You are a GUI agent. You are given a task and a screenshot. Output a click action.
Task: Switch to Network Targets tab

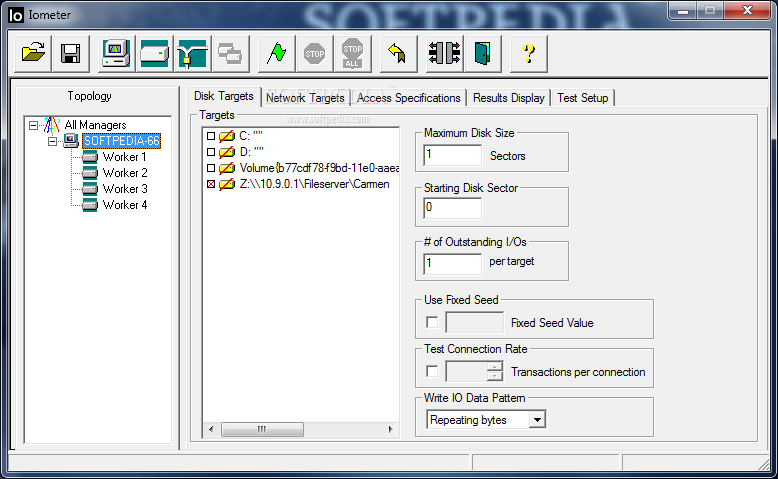click(x=305, y=98)
